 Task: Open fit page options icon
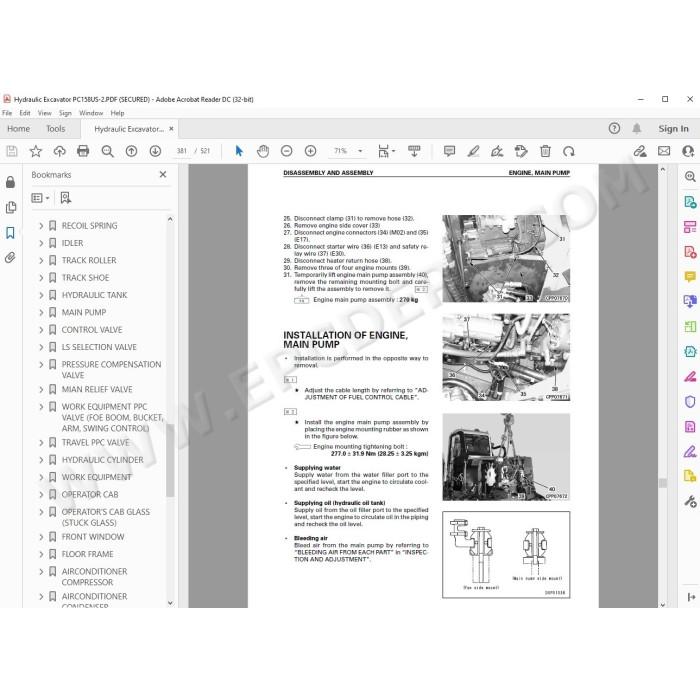click(x=386, y=151)
